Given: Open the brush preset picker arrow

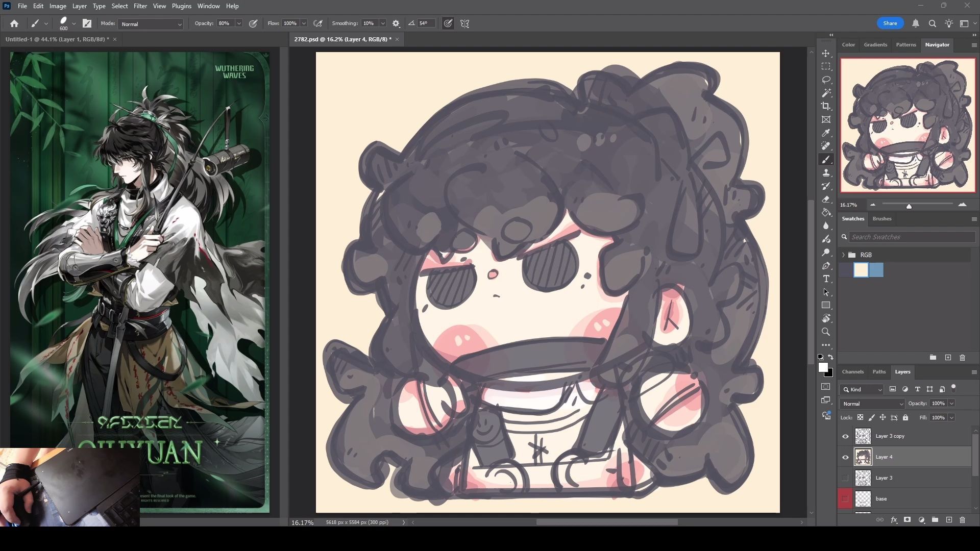Looking at the screenshot, I should point(74,23).
